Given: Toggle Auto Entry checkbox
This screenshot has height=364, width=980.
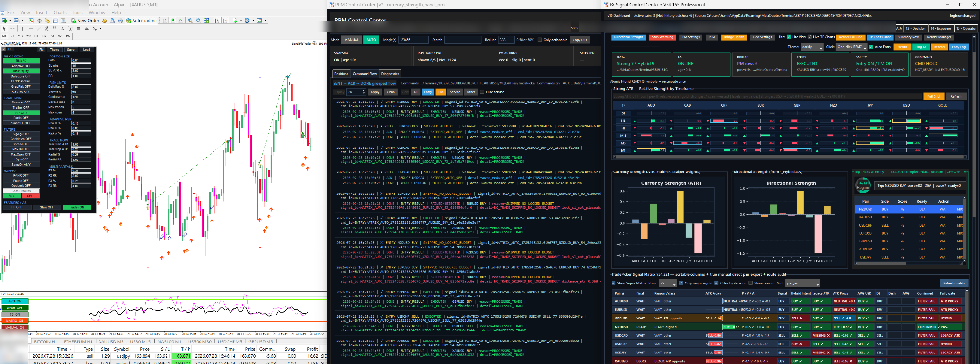Looking at the screenshot, I should [871, 47].
